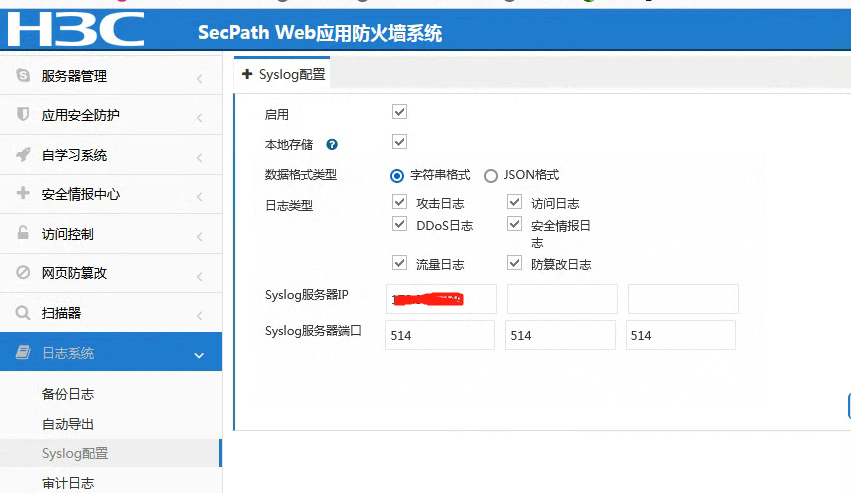Image resolution: width=851 pixels, height=493 pixels.
Task: Click the 服务器管理 sidebar icon
Action: coord(23,75)
